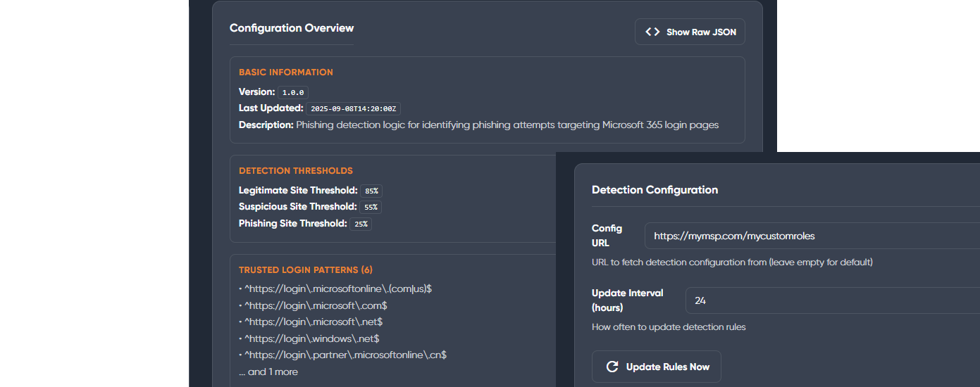The height and width of the screenshot is (387, 980).
Task: Select the login.windows.net pattern entry
Action: click(x=309, y=338)
